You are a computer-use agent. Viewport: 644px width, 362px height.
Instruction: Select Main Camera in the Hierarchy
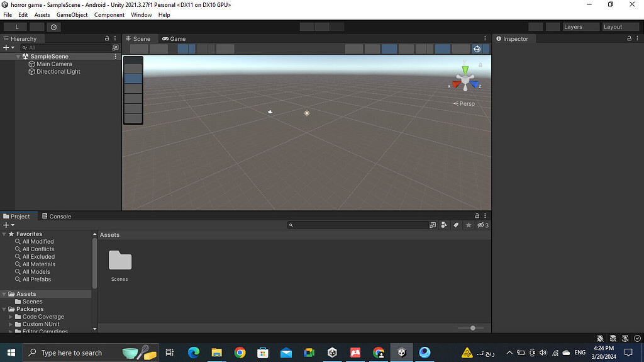click(x=54, y=64)
